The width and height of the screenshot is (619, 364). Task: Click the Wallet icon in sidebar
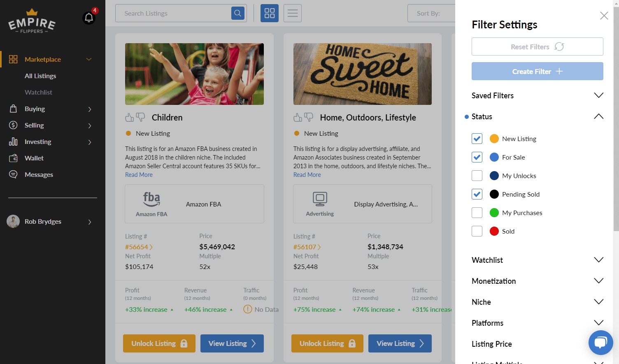(13, 158)
